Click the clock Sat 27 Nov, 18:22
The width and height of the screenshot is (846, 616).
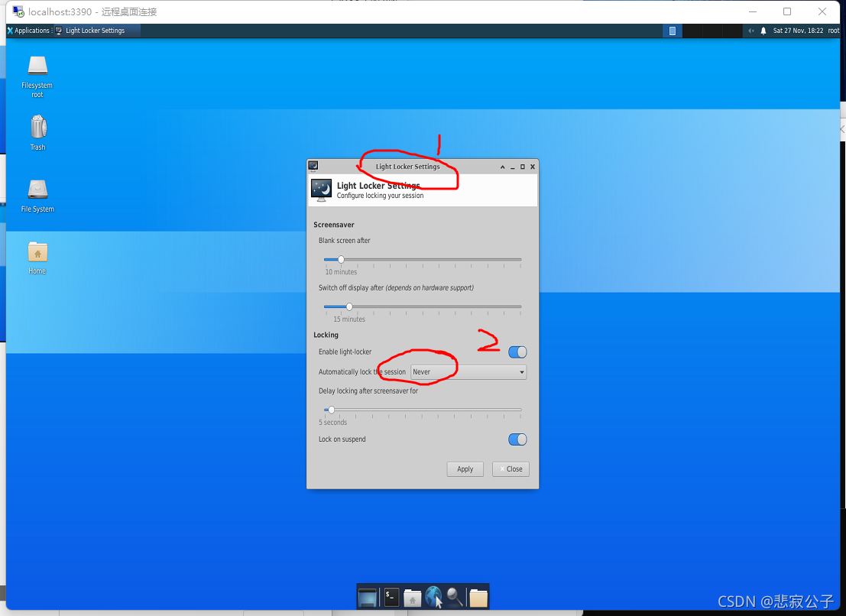(798, 31)
